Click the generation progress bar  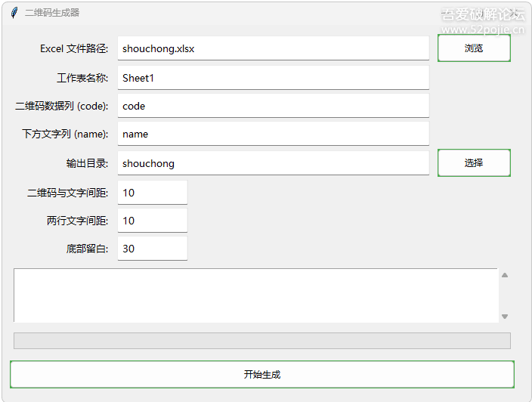[262, 341]
